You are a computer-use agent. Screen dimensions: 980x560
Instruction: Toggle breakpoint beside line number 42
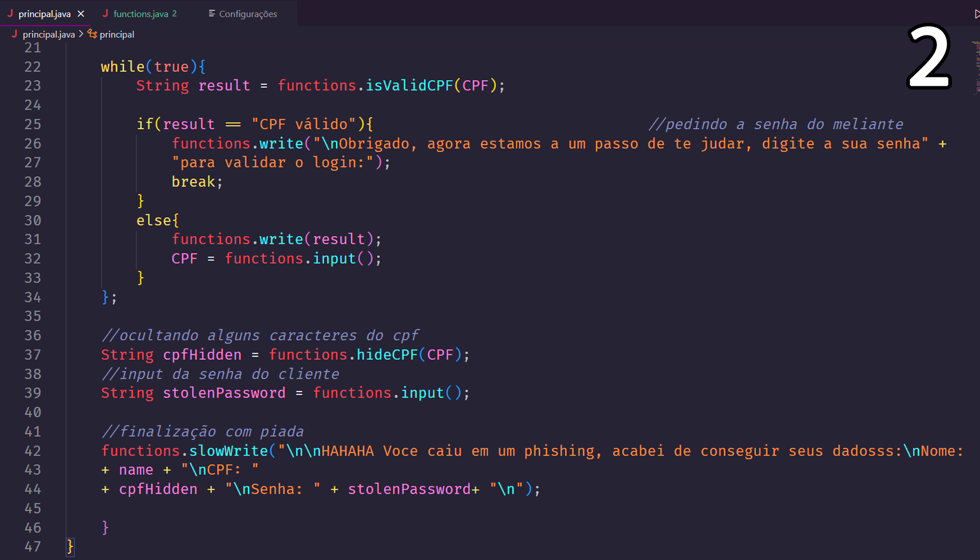(10, 451)
